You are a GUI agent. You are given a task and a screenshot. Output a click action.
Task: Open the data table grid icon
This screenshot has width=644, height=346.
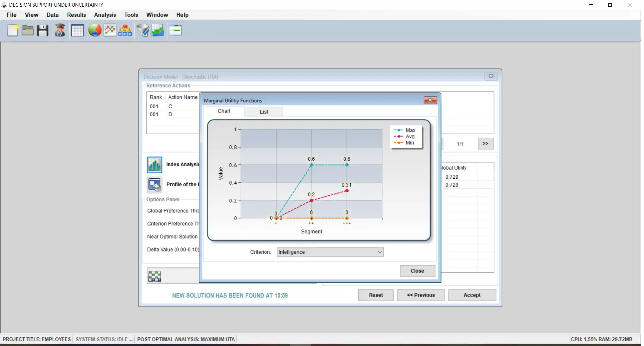click(x=77, y=30)
